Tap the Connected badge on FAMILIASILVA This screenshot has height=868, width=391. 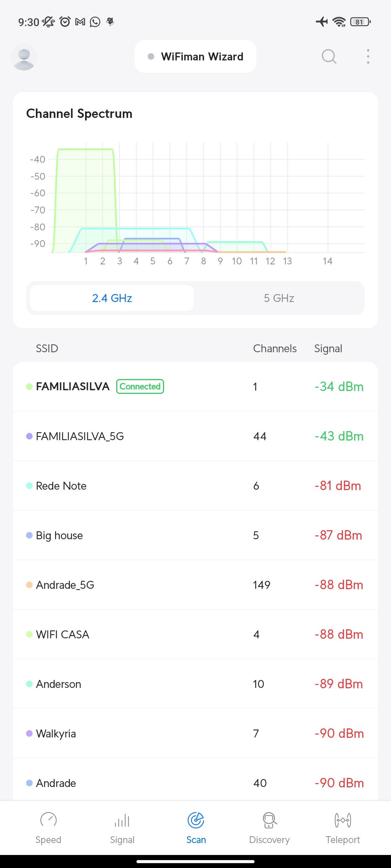pyautogui.click(x=140, y=386)
